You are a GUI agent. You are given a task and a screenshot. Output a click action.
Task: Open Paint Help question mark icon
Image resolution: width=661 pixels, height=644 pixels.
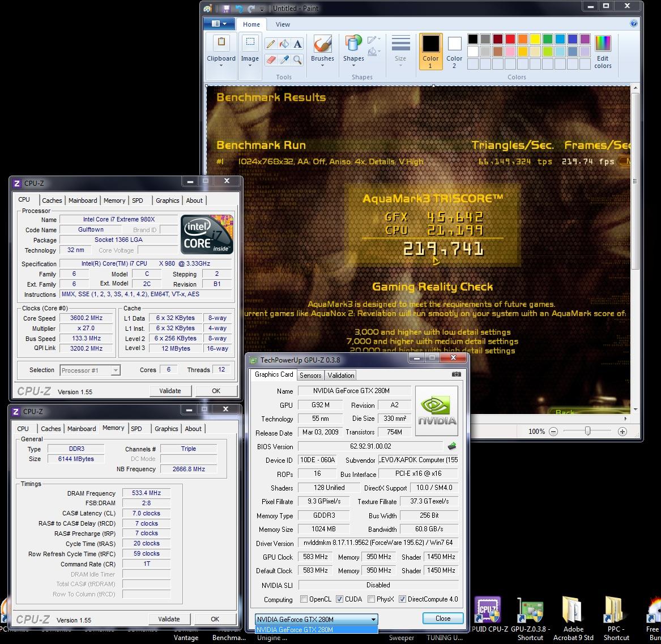tap(634, 24)
